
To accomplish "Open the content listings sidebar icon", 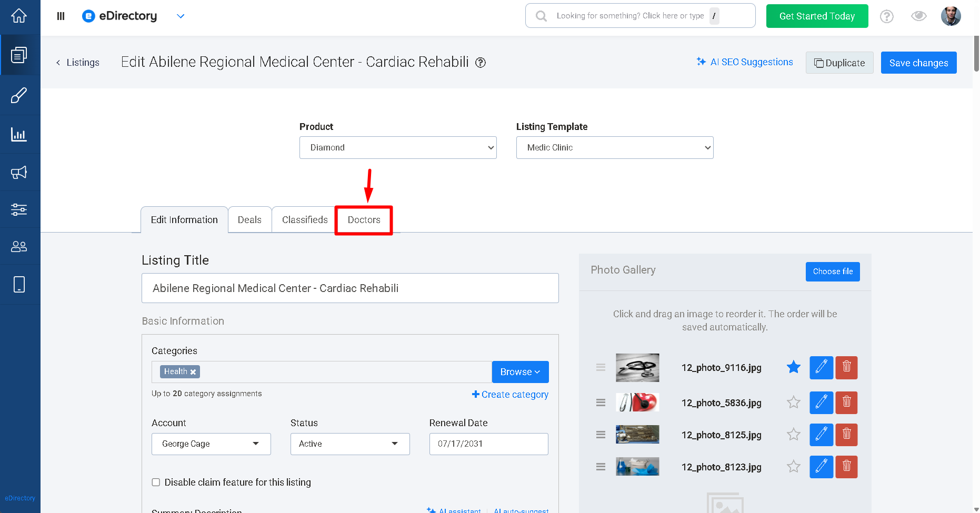I will pyautogui.click(x=19, y=55).
